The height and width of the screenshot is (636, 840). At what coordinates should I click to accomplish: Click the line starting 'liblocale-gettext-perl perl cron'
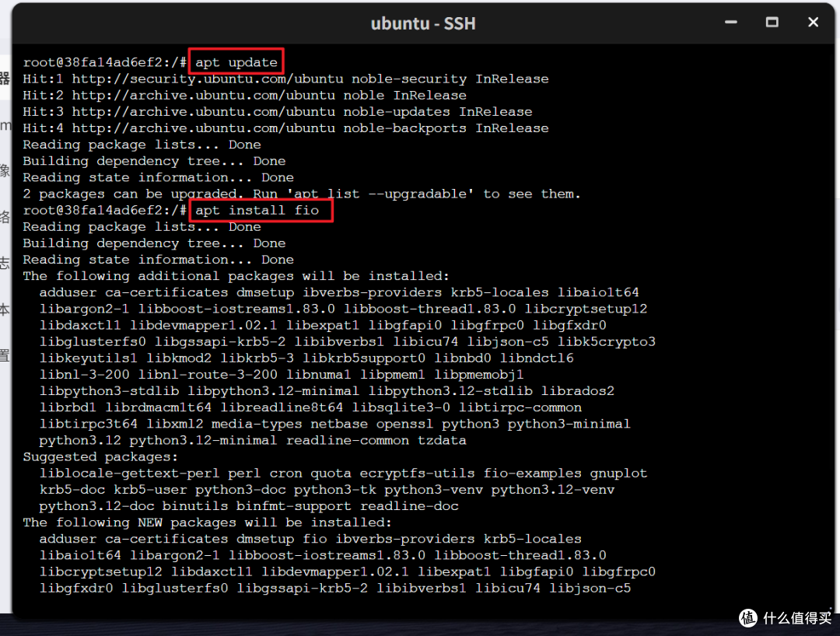point(344,474)
